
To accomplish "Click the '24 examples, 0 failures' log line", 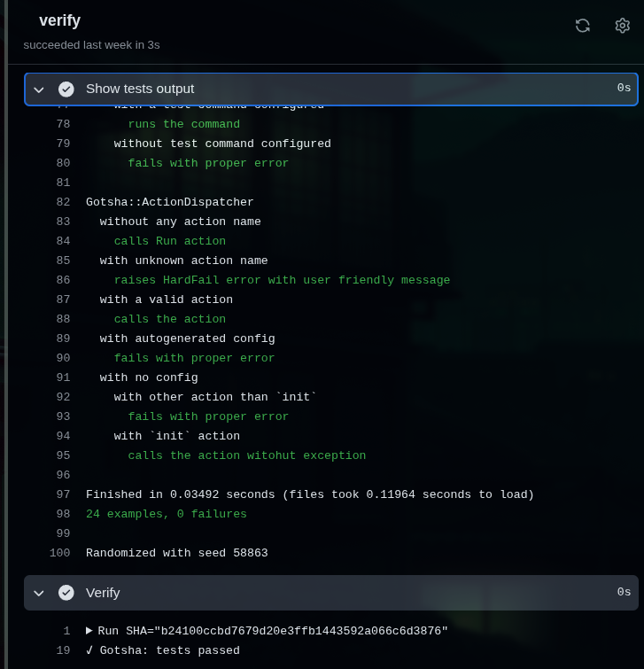I will pos(167,514).
